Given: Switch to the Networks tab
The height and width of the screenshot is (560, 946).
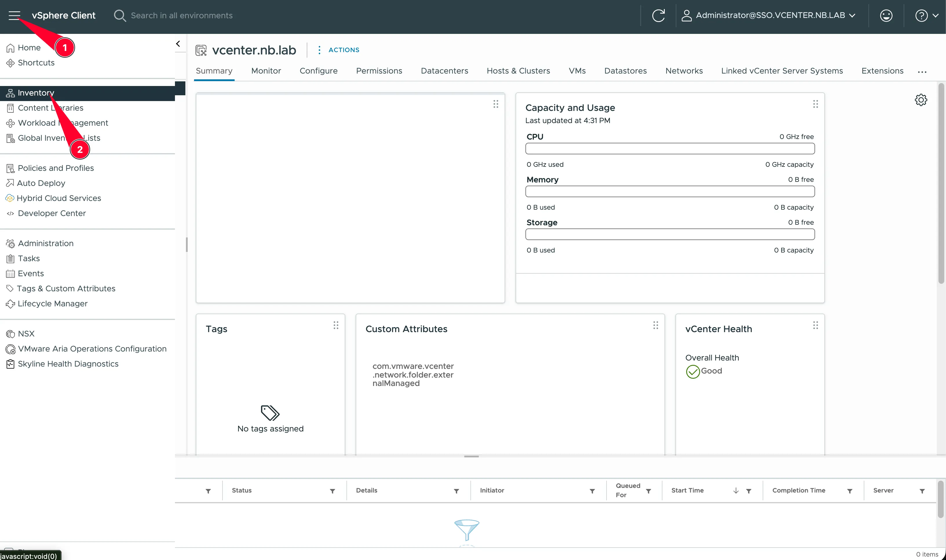Looking at the screenshot, I should [684, 71].
